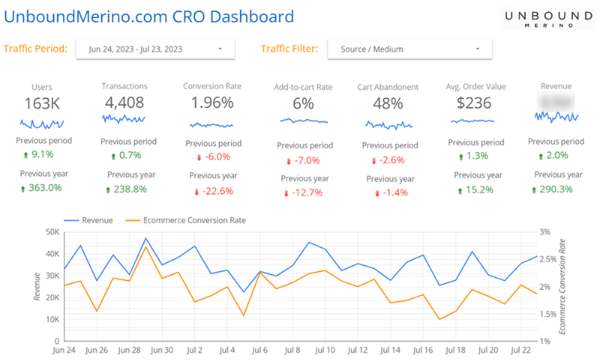Click the blurred Revenue scorecard value
This screenshot has width=600, height=364.
coord(555,101)
